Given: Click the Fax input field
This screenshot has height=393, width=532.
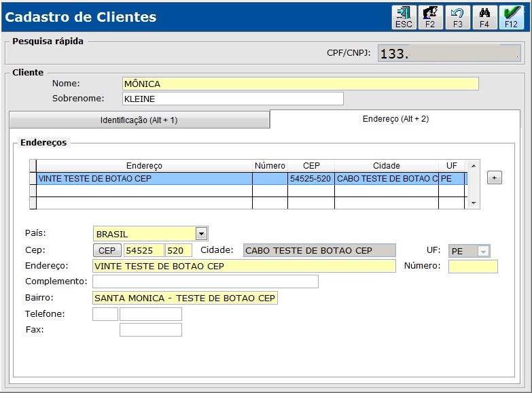Looking at the screenshot, I should pos(151,330).
